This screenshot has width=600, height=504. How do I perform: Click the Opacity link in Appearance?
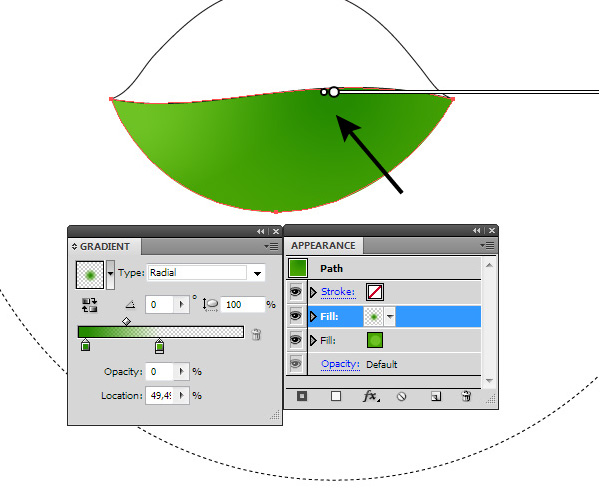coord(340,365)
